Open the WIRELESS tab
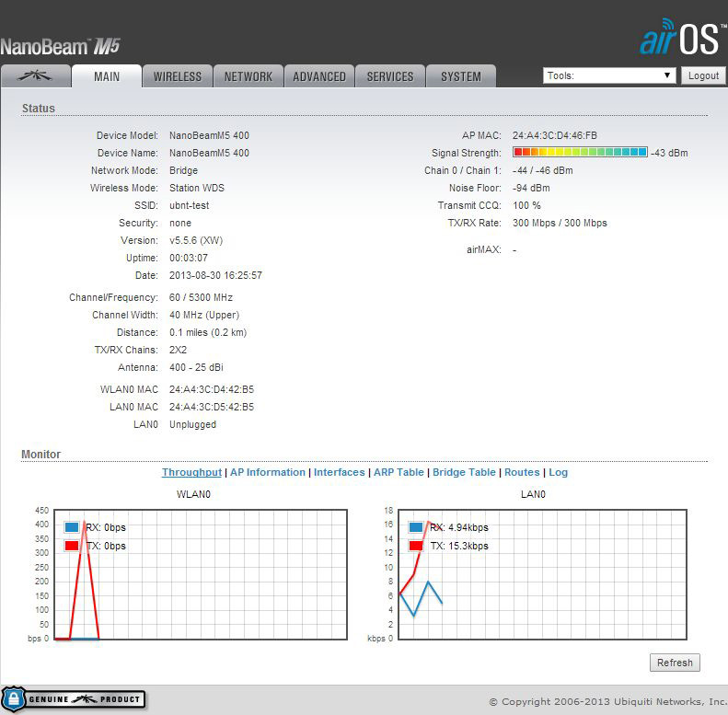Screen dimensions: 728x715 click(178, 76)
